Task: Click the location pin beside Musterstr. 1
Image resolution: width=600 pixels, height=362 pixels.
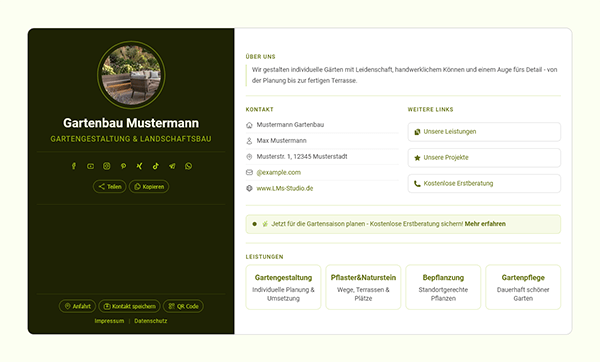Action: point(249,157)
